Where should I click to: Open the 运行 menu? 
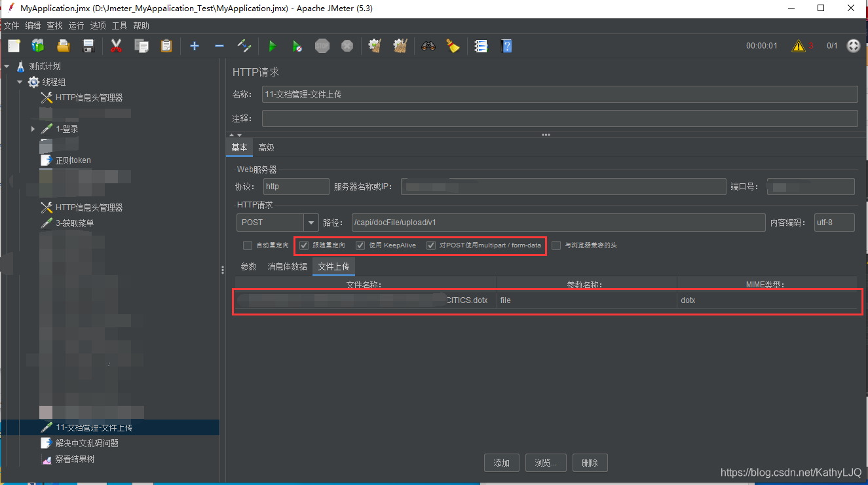point(76,26)
